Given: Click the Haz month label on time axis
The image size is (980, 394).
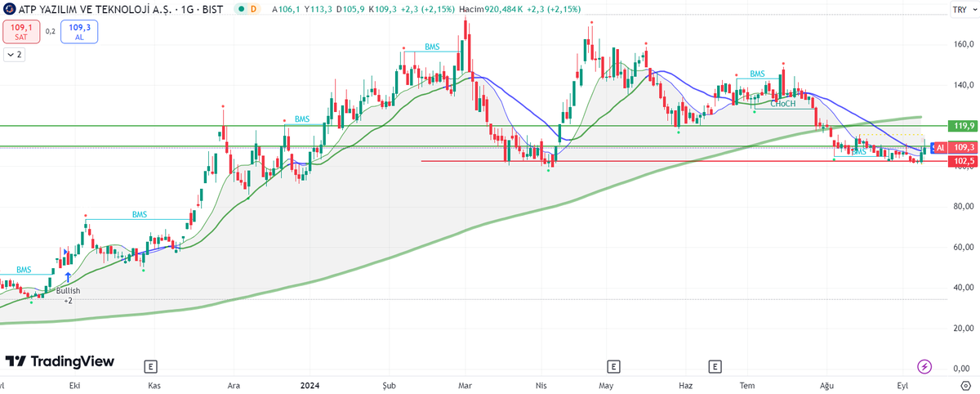Looking at the screenshot, I should pos(686,385).
